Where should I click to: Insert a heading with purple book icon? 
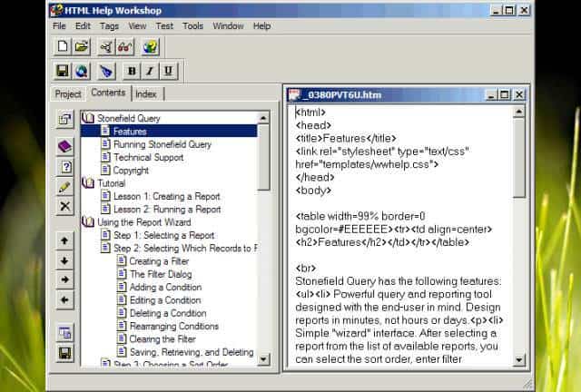[x=64, y=146]
